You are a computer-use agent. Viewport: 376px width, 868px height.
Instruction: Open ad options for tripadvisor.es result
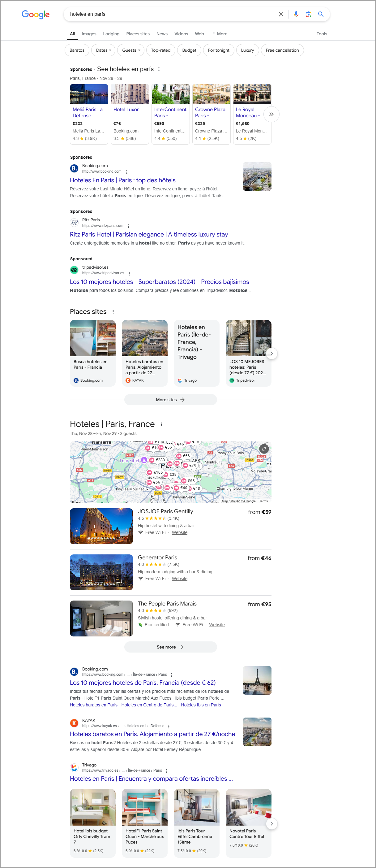click(x=129, y=273)
